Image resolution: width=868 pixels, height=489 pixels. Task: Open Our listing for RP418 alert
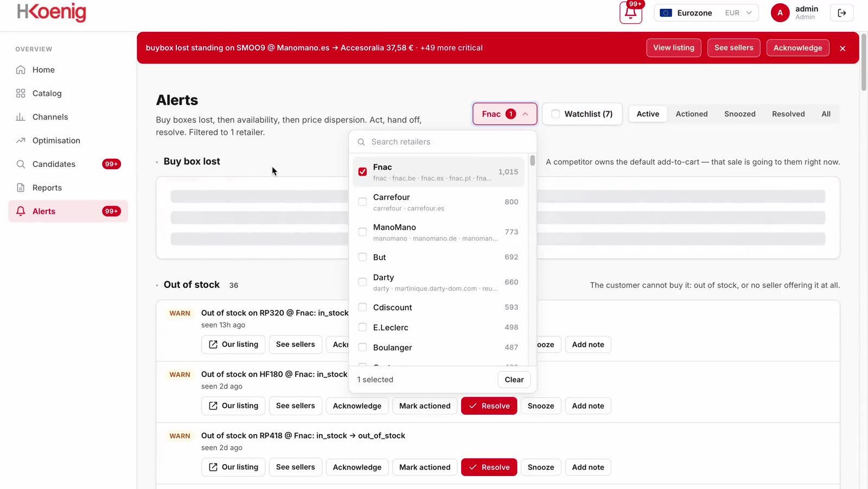pyautogui.click(x=233, y=467)
